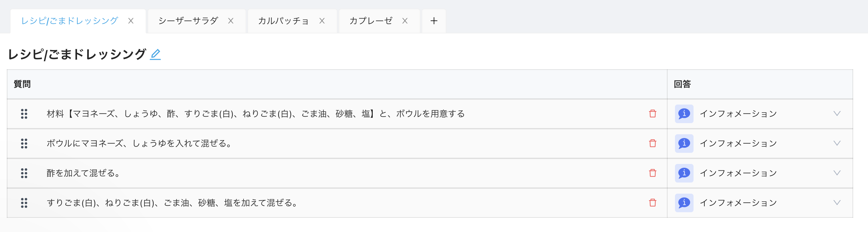Delete the '酢を加えて混ぜる。' row with trash icon

653,173
